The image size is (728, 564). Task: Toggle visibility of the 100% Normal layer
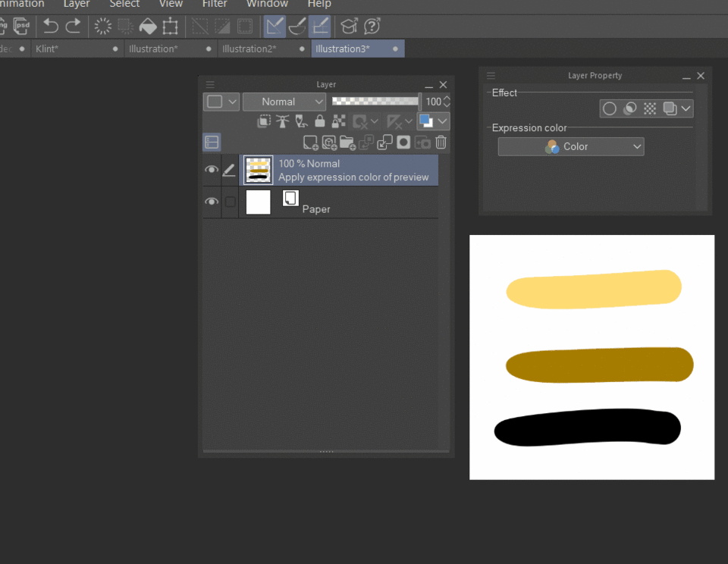click(x=212, y=171)
